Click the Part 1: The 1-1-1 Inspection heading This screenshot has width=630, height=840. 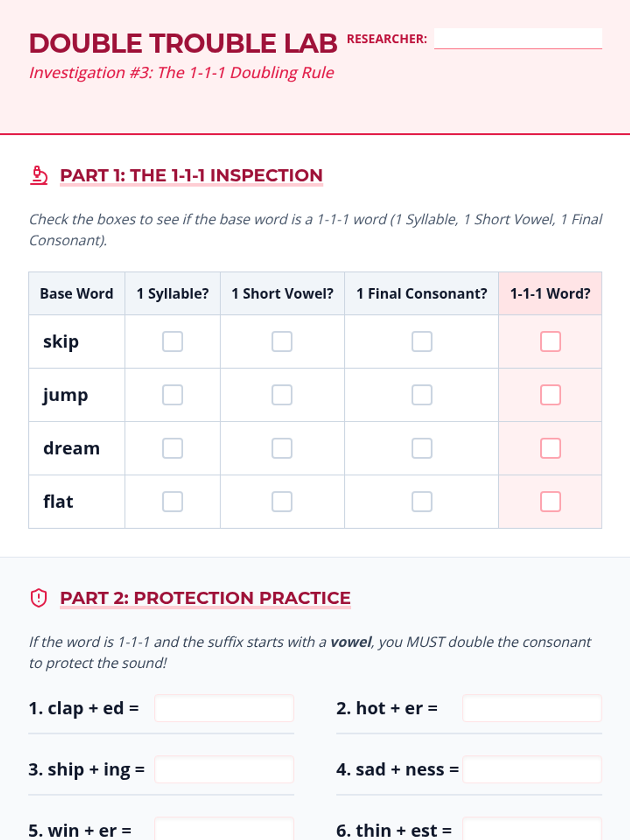tap(191, 175)
